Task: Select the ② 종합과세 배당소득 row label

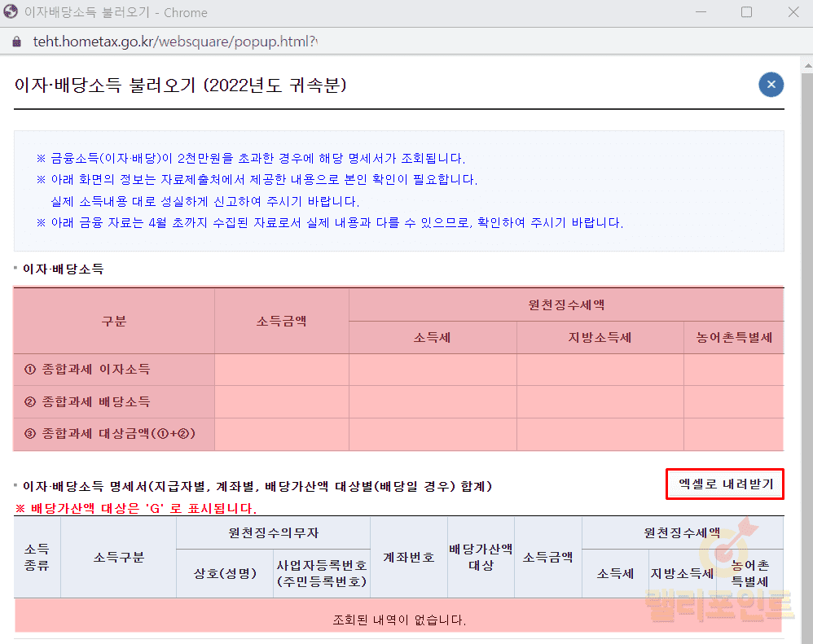Action: pos(87,402)
